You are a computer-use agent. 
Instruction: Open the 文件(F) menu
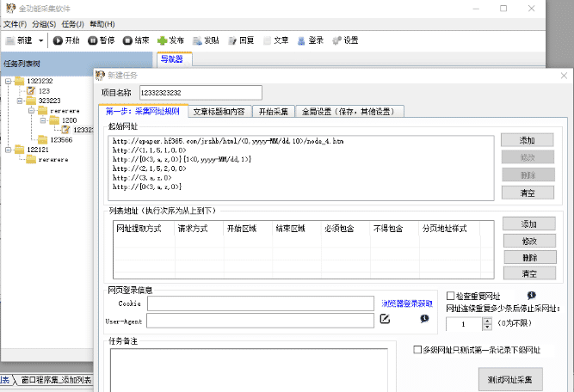[15, 24]
